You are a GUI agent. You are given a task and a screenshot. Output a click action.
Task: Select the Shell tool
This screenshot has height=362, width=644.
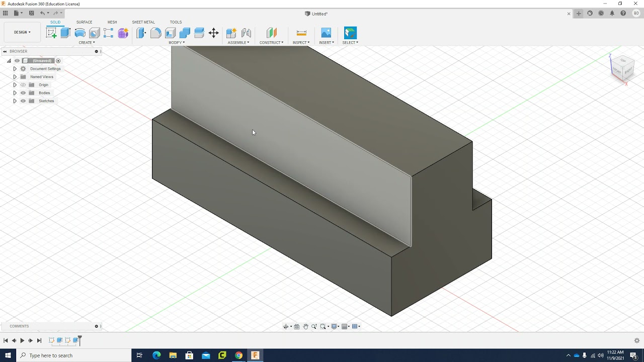click(170, 33)
